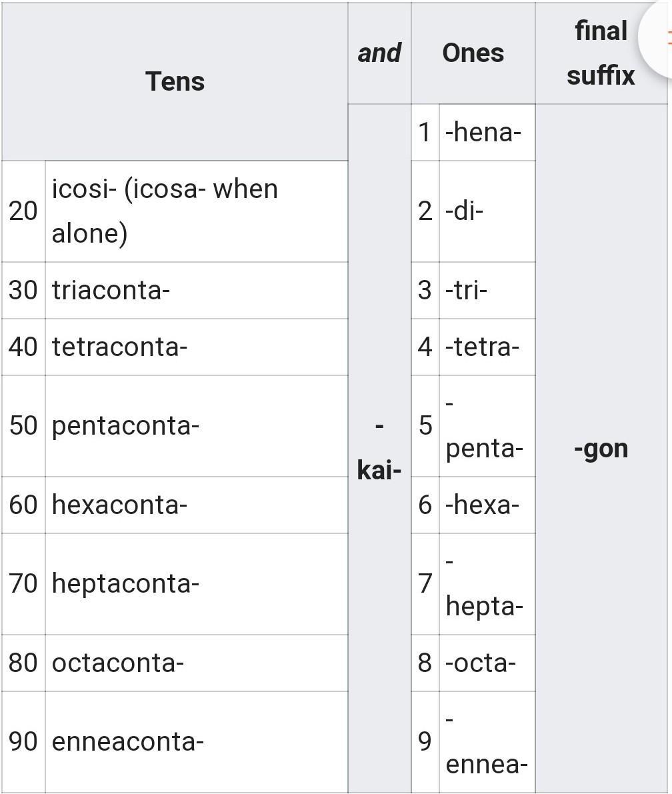Click the Ones column header

473,53
